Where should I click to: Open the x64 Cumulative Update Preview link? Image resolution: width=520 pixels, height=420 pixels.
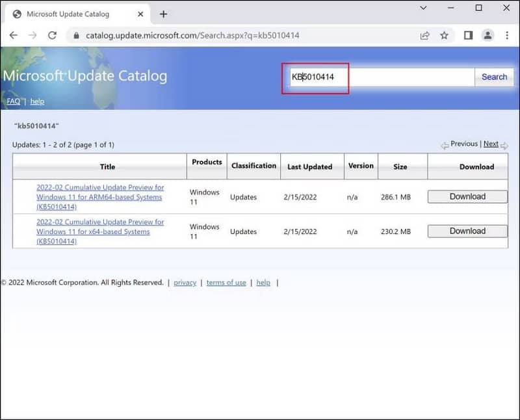(x=99, y=231)
